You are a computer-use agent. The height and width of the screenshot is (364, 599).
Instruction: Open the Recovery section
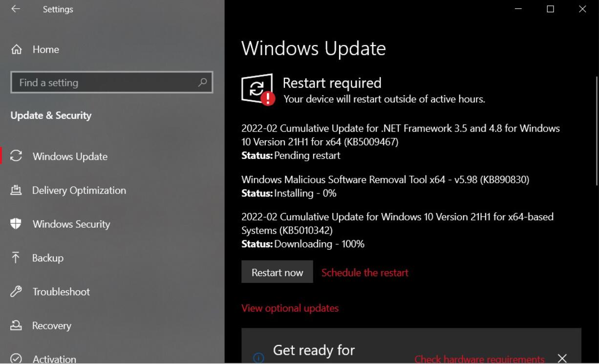[52, 325]
